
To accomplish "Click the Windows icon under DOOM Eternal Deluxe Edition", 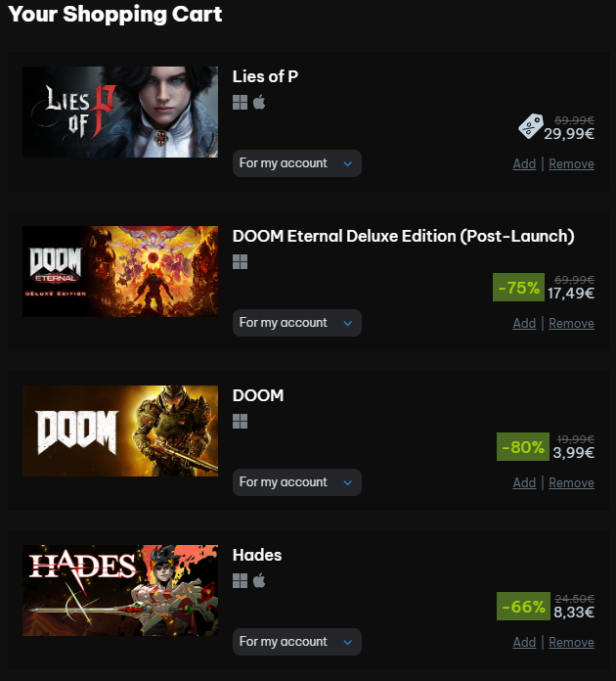I will pyautogui.click(x=241, y=262).
